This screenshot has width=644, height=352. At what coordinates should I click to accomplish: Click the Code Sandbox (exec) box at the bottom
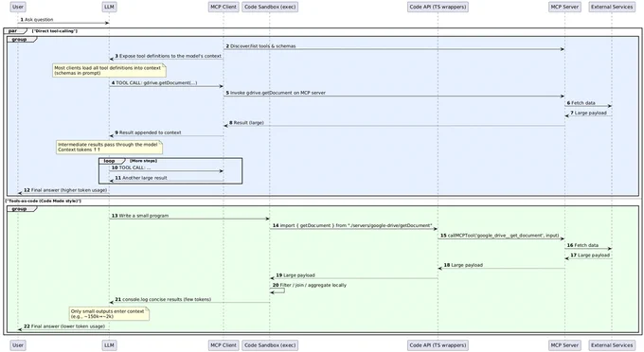pos(270,345)
